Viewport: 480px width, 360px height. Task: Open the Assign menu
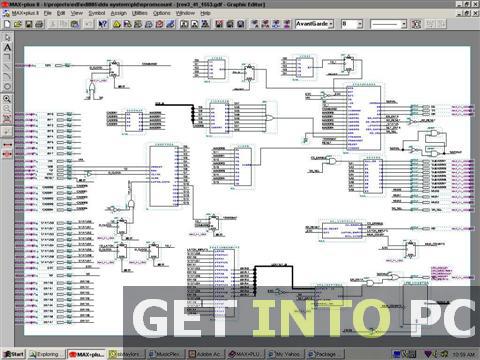[x=119, y=13]
